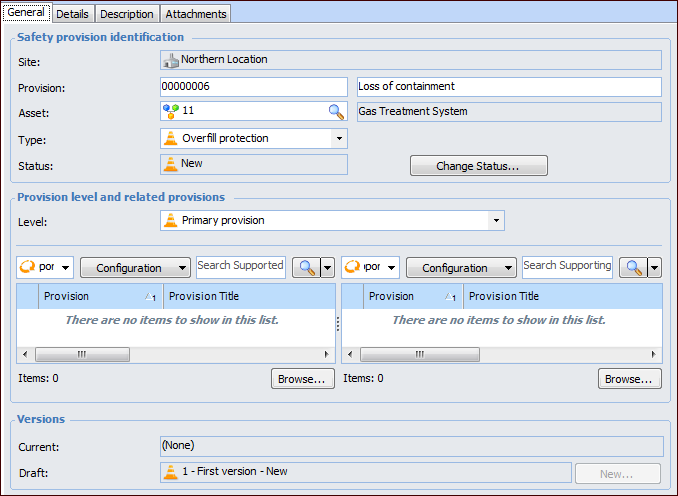Expand the Search Supported options arrow
This screenshot has height=496, width=678.
[x=328, y=268]
